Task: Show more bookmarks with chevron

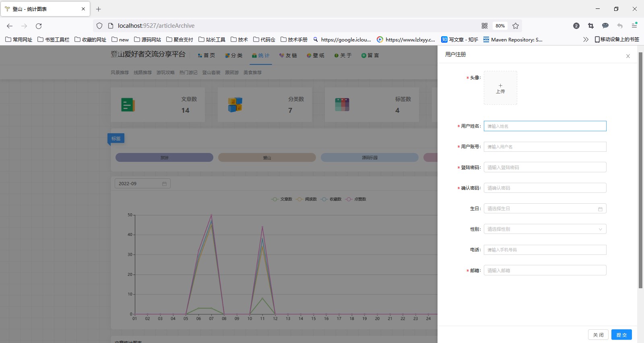Action: [586, 39]
